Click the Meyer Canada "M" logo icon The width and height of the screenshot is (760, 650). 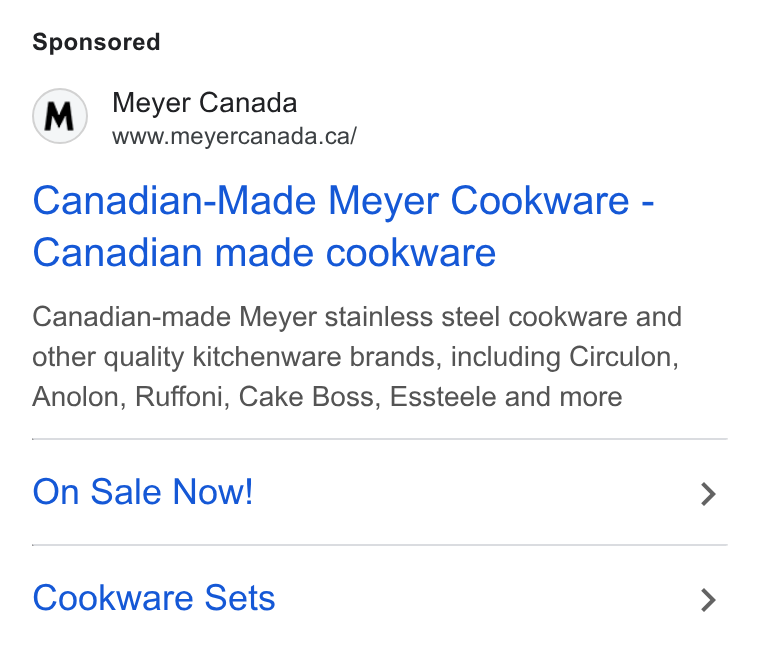click(60, 116)
